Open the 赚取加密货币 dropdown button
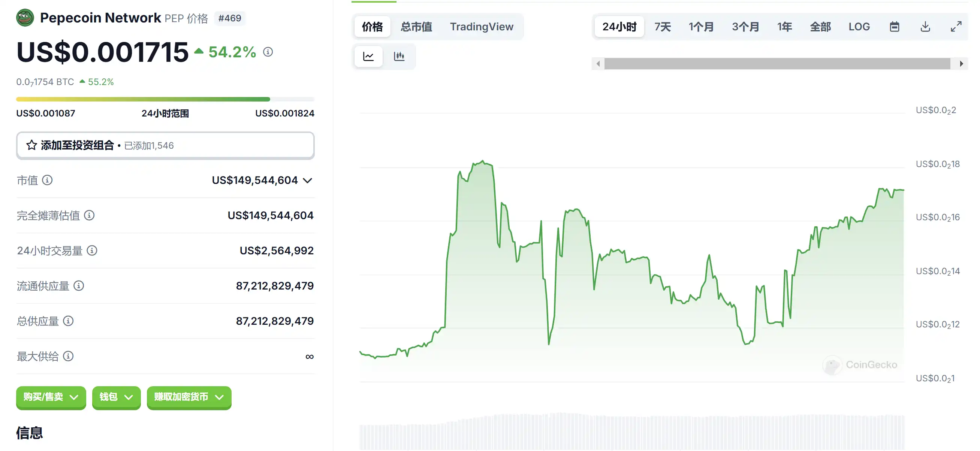This screenshot has width=980, height=451. point(189,397)
